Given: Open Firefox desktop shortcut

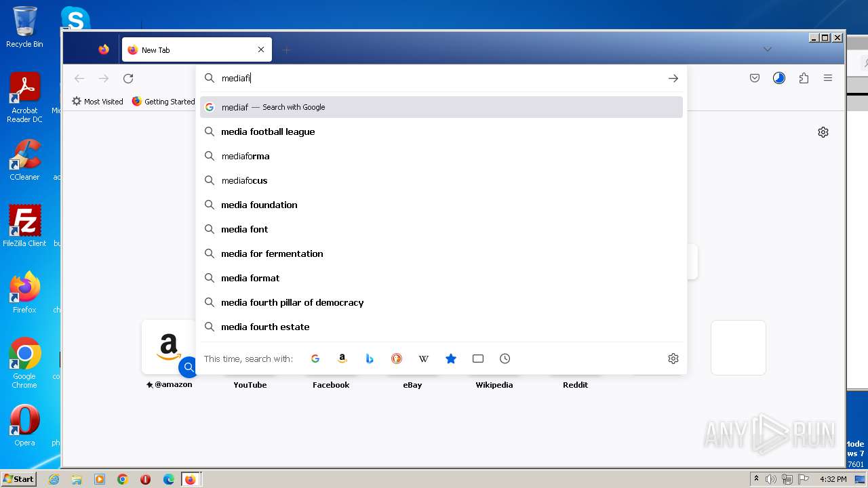Looking at the screenshot, I should coord(24,292).
